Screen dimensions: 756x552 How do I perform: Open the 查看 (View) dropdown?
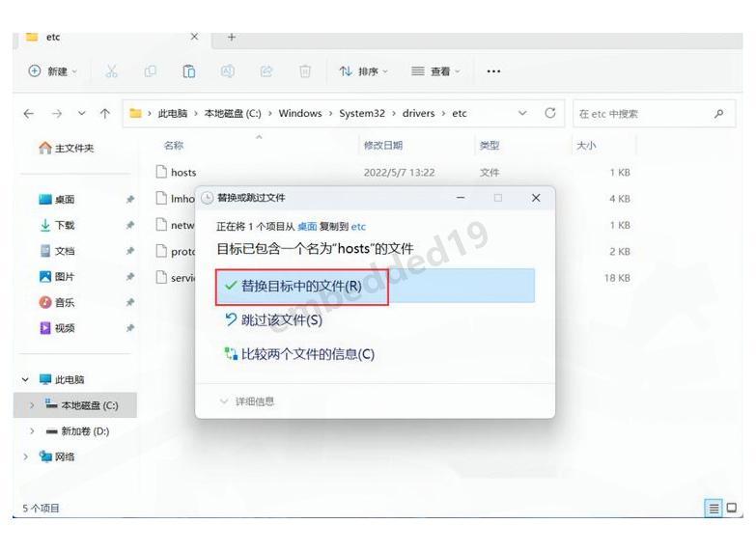pyautogui.click(x=435, y=71)
